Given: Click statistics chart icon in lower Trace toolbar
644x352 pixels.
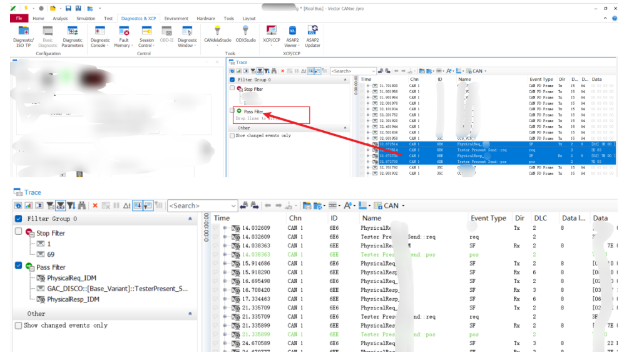Looking at the screenshot, I should click(28, 205).
